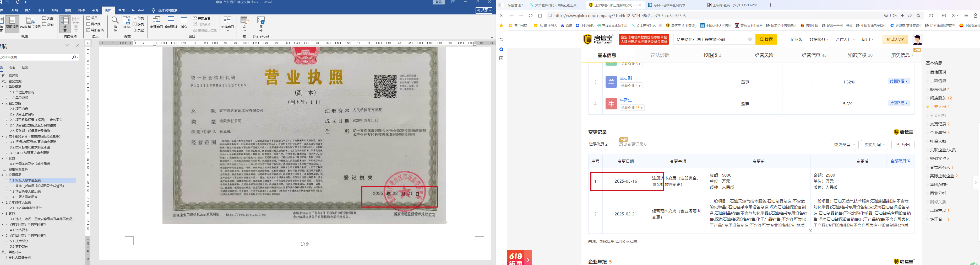Split the Word window with 拆分
Screen dimensions: 980x265
pos(184,23)
